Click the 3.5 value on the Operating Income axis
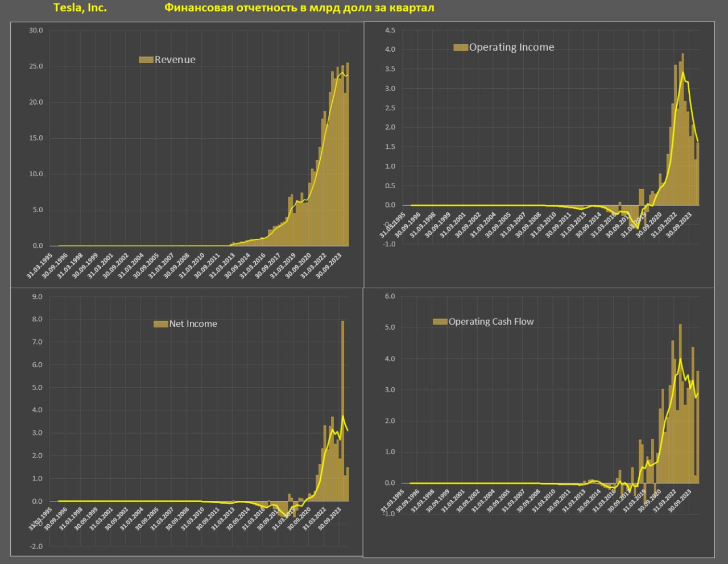728x564 pixels. coord(390,69)
